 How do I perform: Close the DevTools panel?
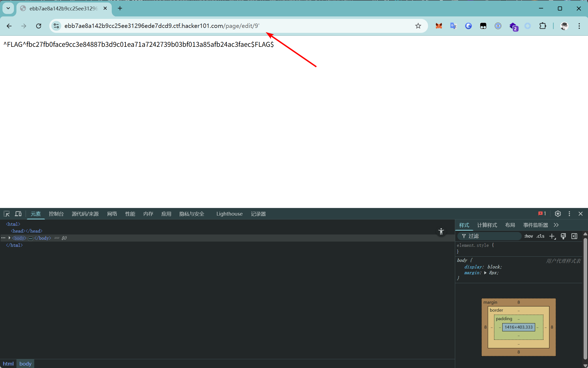tap(581, 214)
